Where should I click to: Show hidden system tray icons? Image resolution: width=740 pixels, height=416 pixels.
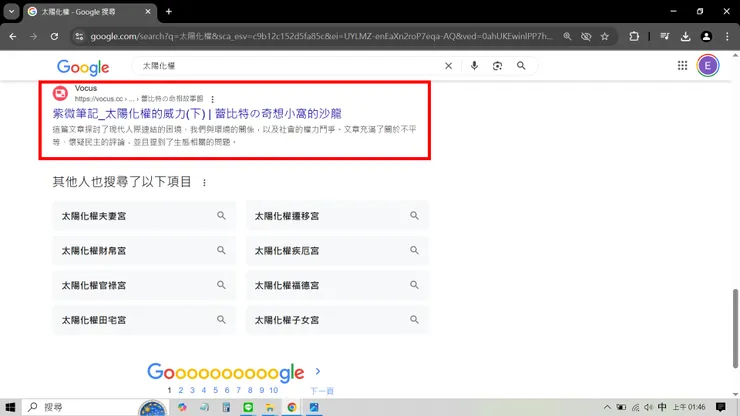pyautogui.click(x=607, y=407)
